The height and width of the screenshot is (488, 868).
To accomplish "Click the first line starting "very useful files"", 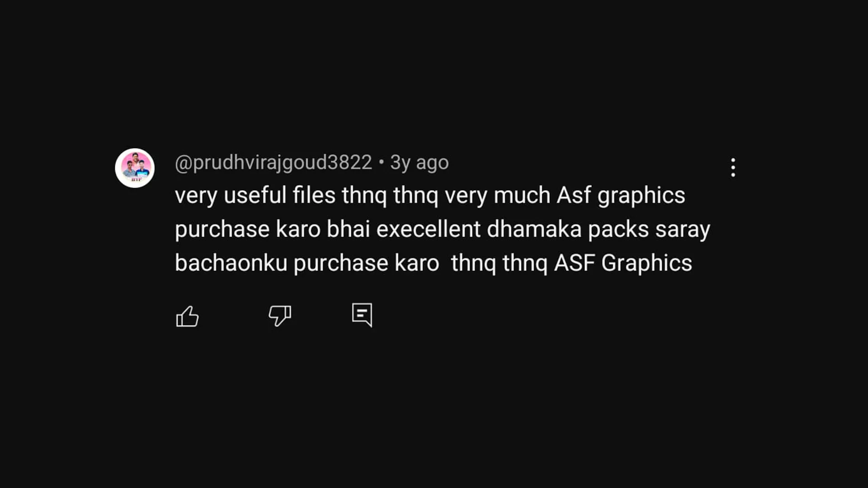I will (429, 196).
